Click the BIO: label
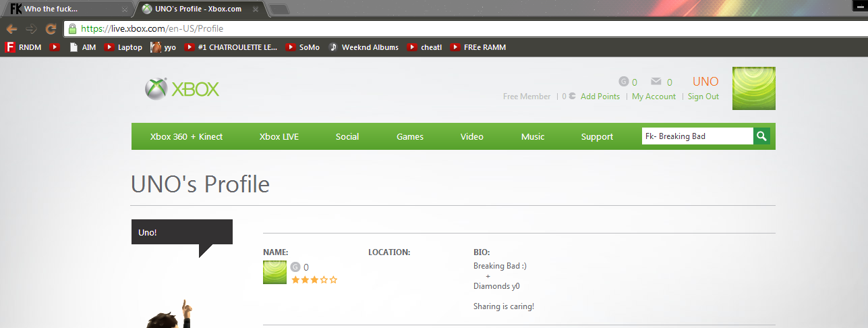Screen dimensions: 868x328 point(482,252)
